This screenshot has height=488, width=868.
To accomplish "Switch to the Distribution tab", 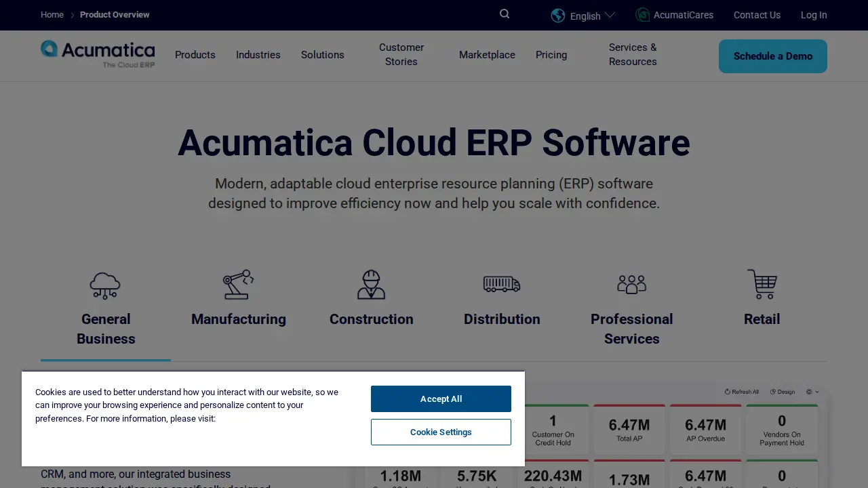I will (x=502, y=319).
